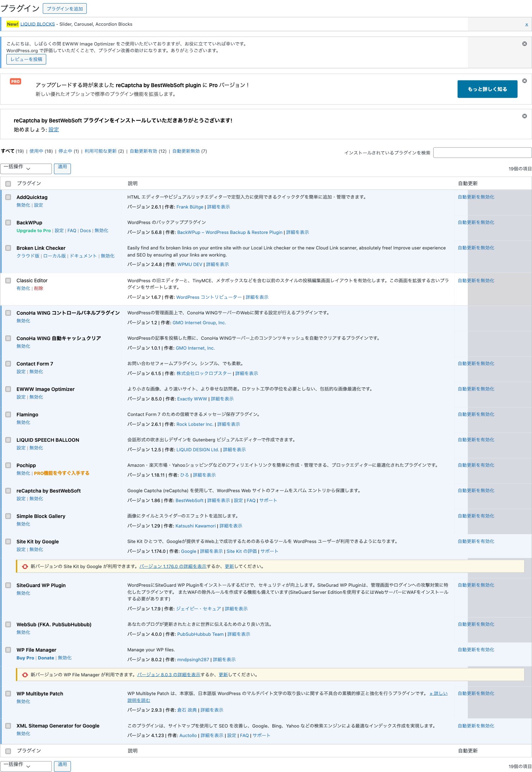The image size is (532, 772).
Task: Deactivate the EWWW Image Optimizer plugin
Action: pyautogui.click(x=36, y=397)
